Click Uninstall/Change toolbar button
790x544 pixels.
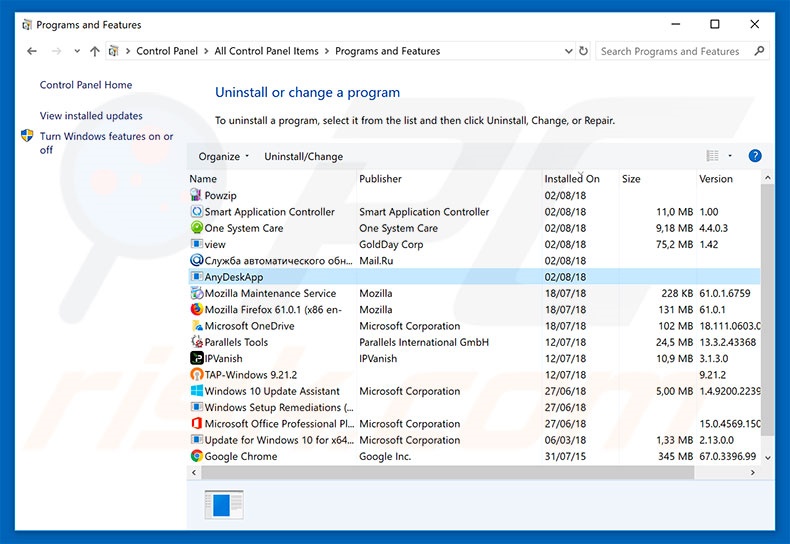point(303,156)
